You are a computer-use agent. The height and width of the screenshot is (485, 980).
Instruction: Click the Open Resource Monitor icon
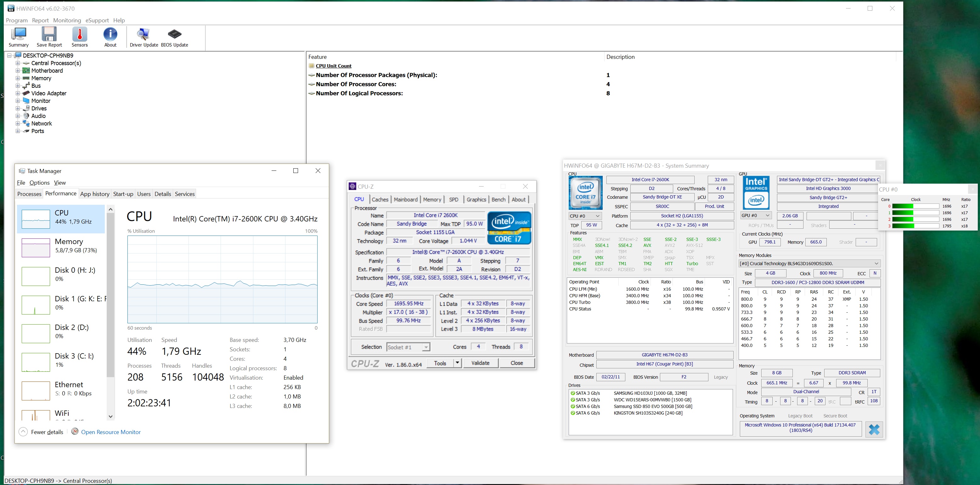pos(75,432)
